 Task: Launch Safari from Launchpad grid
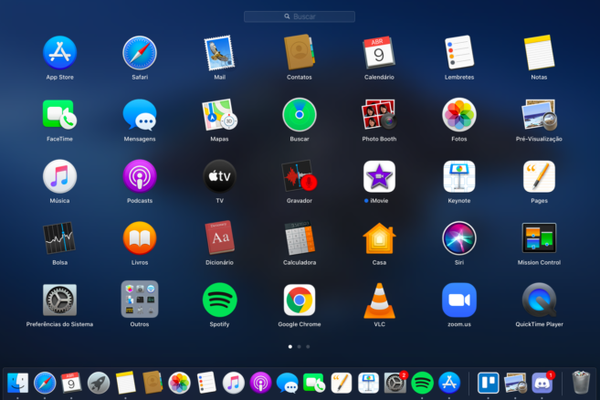(140, 53)
